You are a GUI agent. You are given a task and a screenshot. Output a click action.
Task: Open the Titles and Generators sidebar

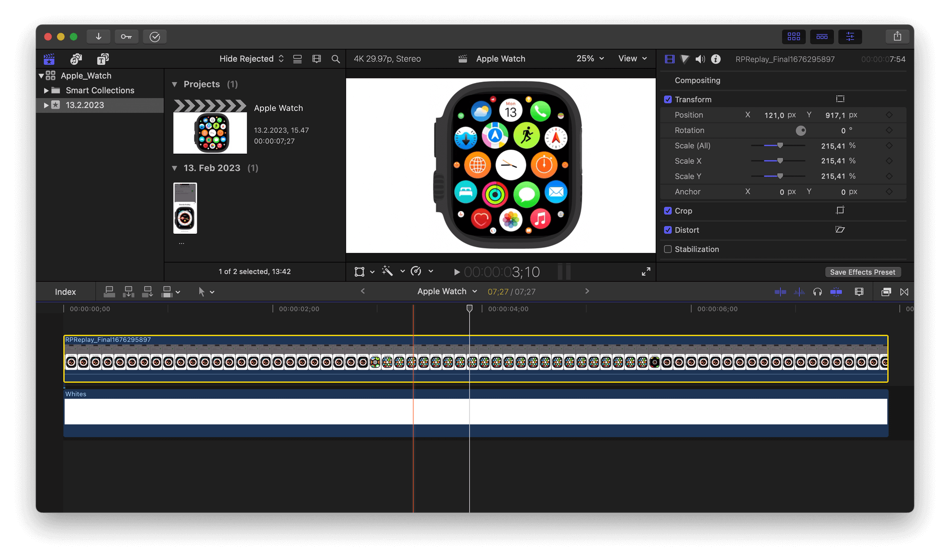103,59
